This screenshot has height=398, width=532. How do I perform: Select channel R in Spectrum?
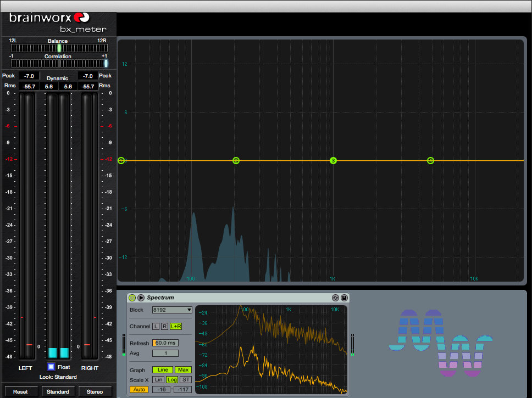pos(164,326)
